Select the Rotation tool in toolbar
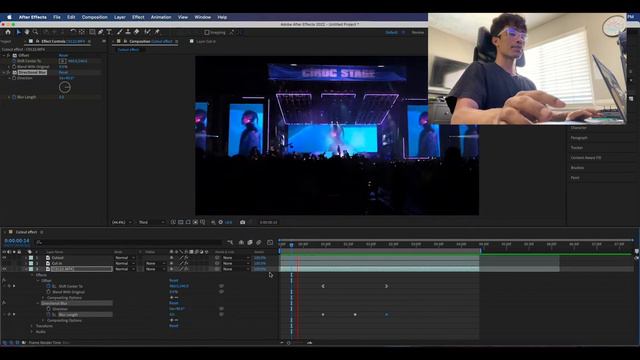This screenshot has height=360, width=640. click(x=73, y=32)
